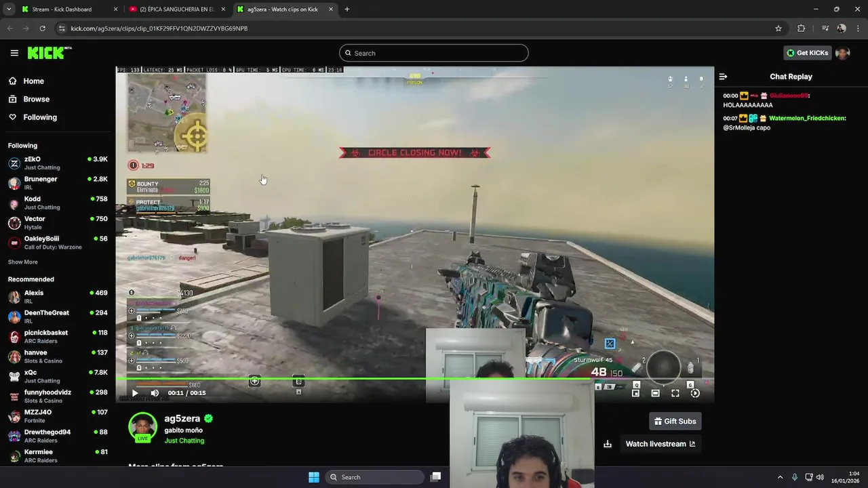
Task: Open media controls icon in toolbar
Action: click(825, 28)
